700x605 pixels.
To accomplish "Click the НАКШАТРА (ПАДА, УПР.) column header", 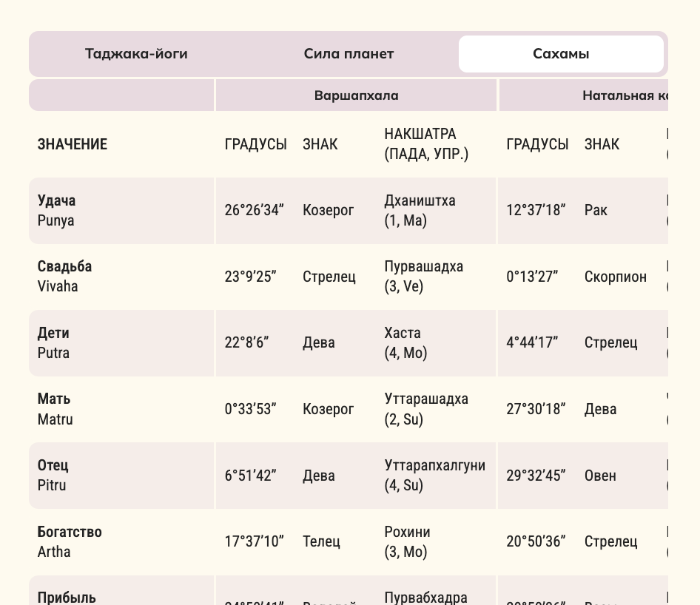I will (x=426, y=143).
